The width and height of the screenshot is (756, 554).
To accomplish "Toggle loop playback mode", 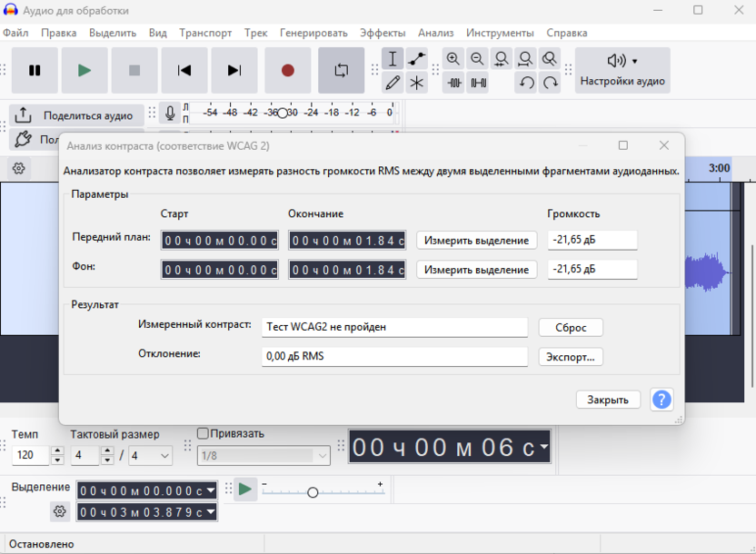I will pos(342,70).
